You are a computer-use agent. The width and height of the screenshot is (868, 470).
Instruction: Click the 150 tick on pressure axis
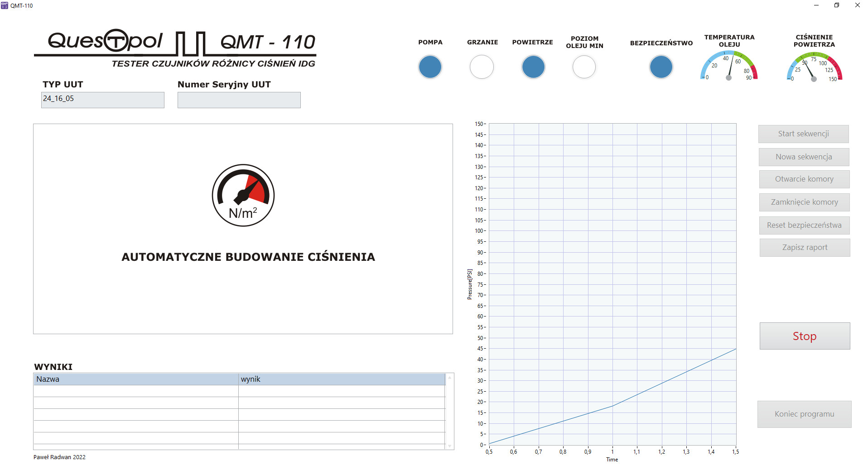pyautogui.click(x=479, y=124)
